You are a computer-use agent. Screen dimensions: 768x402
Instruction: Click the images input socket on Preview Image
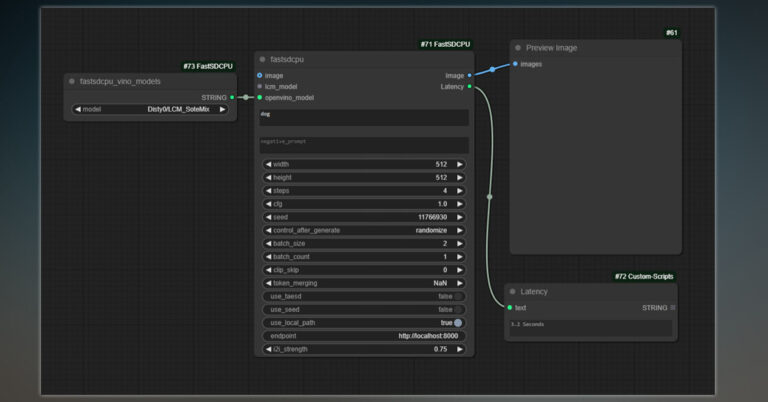pos(516,64)
